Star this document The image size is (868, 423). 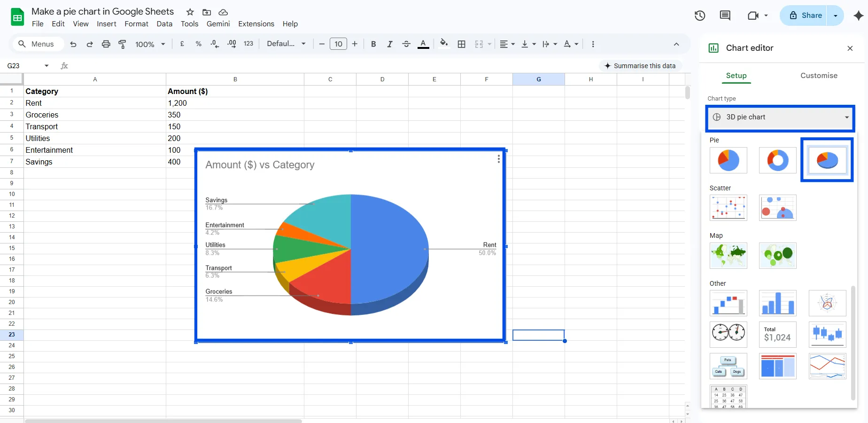[190, 12]
